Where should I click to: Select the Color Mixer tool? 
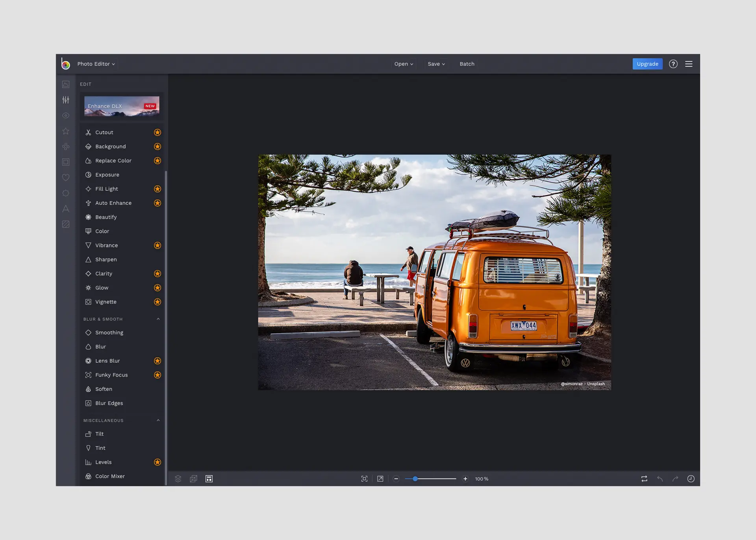pyautogui.click(x=122, y=476)
